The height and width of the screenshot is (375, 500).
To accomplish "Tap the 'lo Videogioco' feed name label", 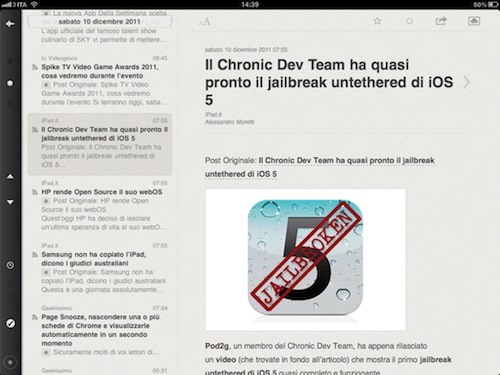I will coord(59,58).
